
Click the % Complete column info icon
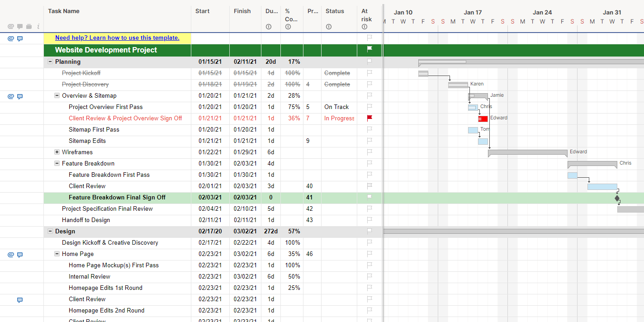coord(288,27)
